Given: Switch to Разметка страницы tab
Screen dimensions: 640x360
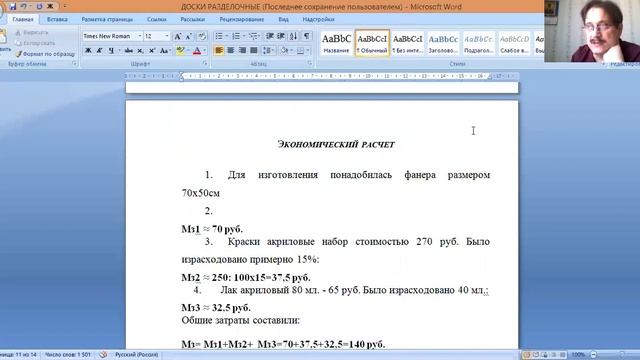Looking at the screenshot, I should click(107, 19).
